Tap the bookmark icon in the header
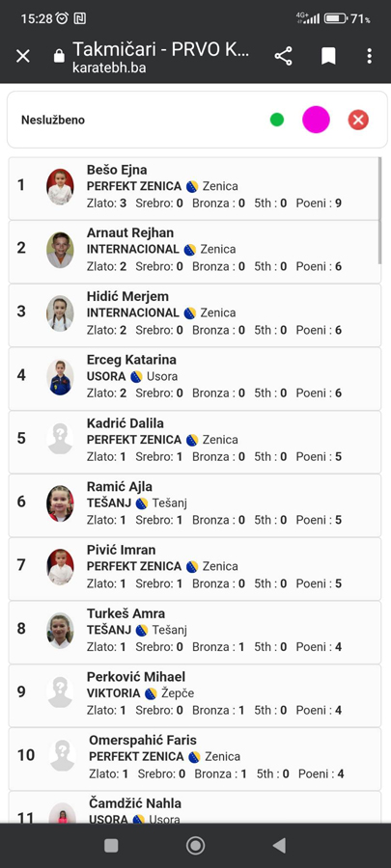The width and height of the screenshot is (391, 868). click(x=328, y=56)
